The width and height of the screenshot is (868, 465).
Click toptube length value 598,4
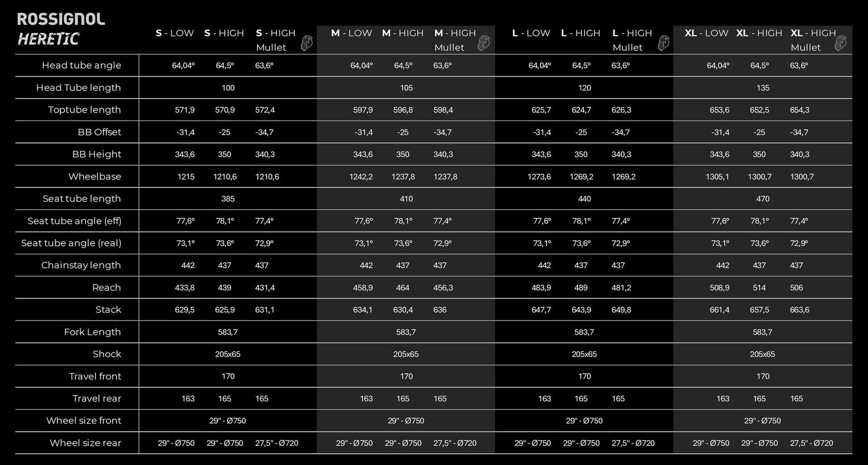click(x=443, y=110)
